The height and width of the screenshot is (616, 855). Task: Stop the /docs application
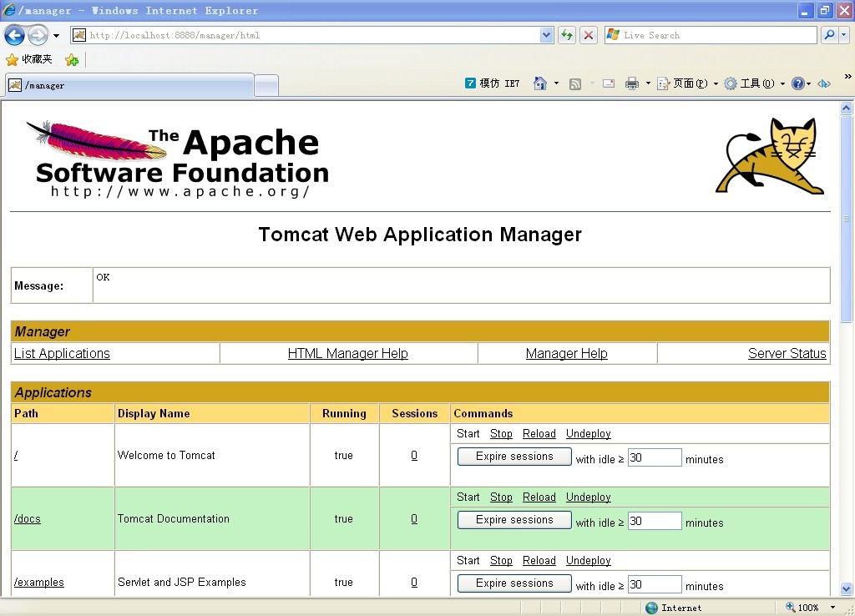[x=501, y=497]
